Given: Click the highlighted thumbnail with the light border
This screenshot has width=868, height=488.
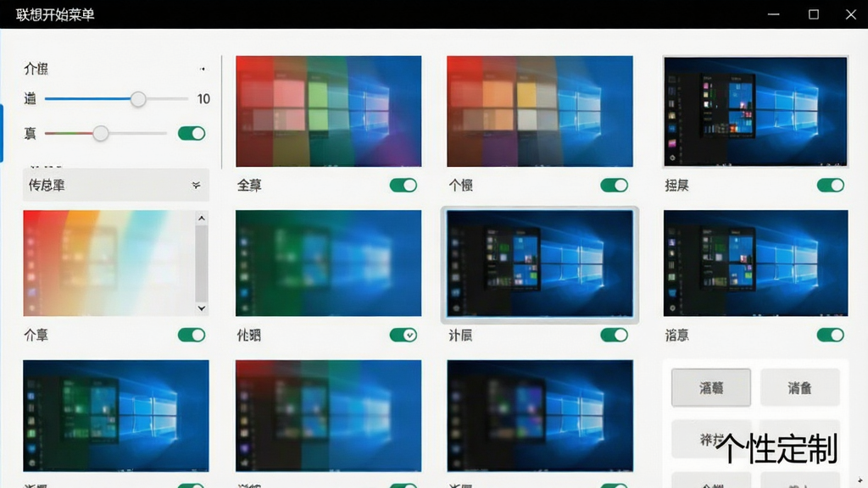Looking at the screenshot, I should pos(540,264).
